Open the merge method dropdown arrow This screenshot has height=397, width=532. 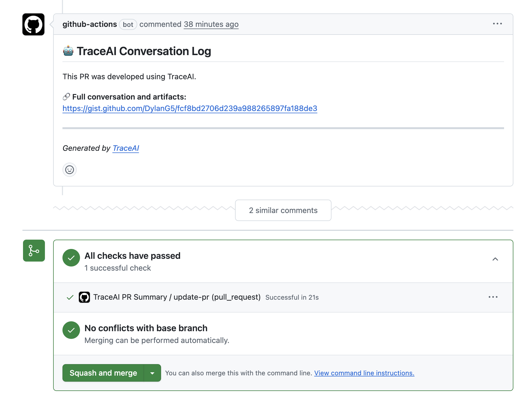[x=152, y=373]
